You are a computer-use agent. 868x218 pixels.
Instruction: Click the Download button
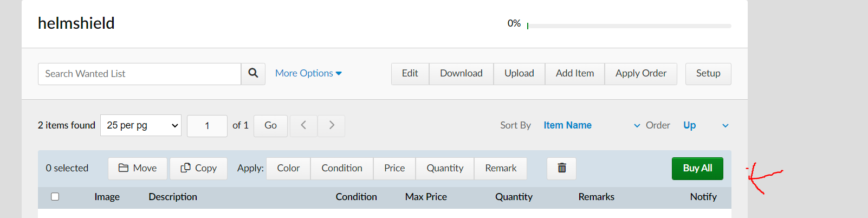tap(461, 74)
